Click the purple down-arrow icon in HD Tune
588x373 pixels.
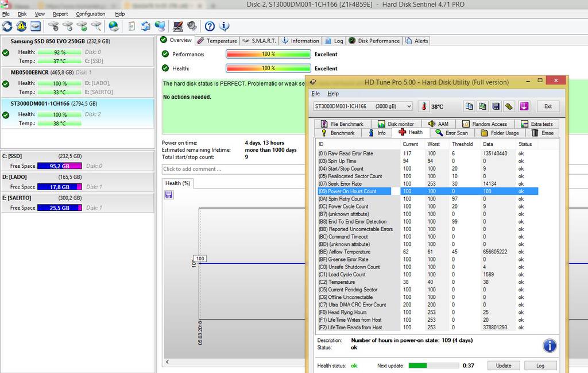pos(524,106)
